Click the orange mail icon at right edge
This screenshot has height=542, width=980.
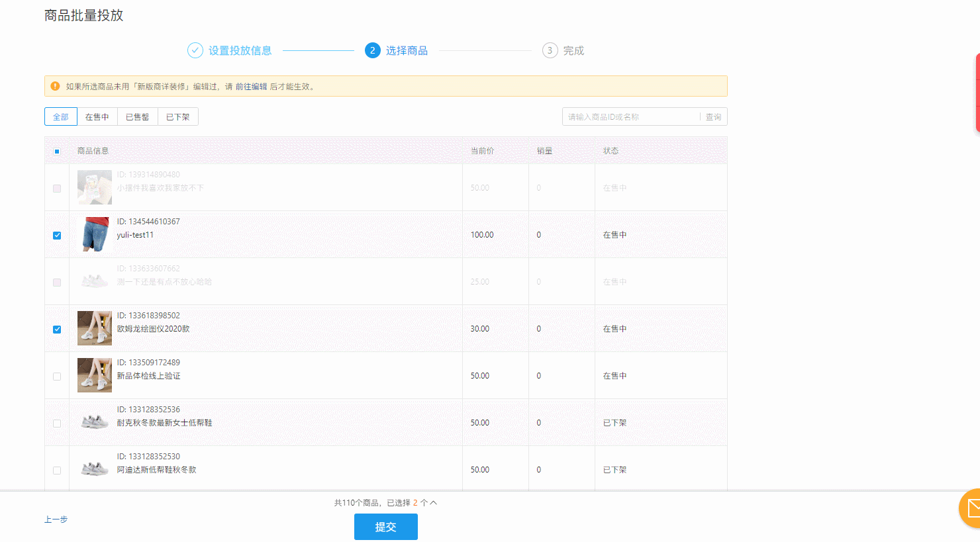[970, 508]
